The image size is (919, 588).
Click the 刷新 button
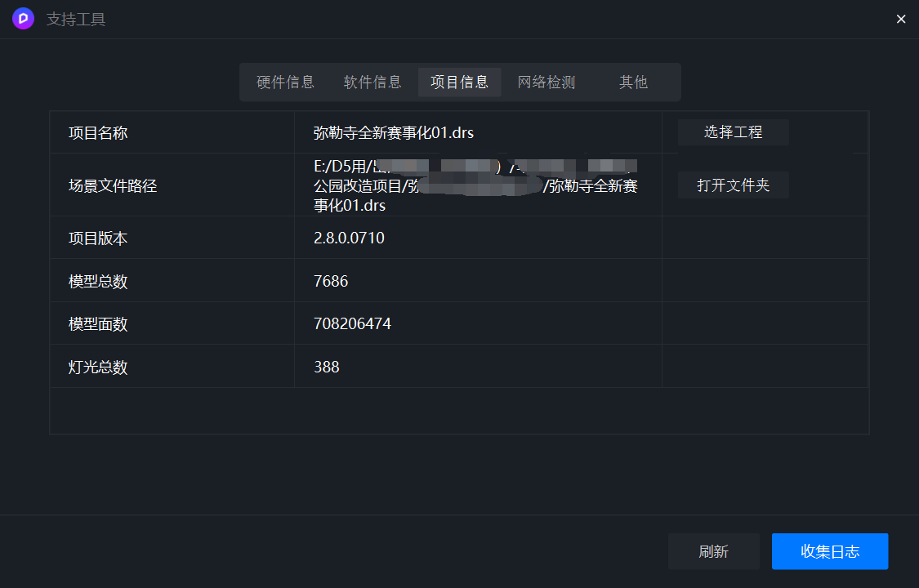pyautogui.click(x=713, y=551)
